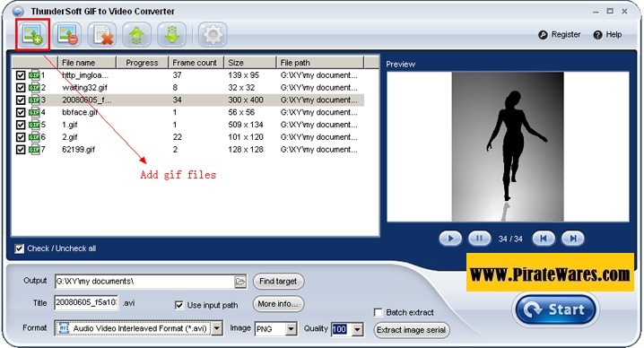Click the Find target button

(278, 282)
